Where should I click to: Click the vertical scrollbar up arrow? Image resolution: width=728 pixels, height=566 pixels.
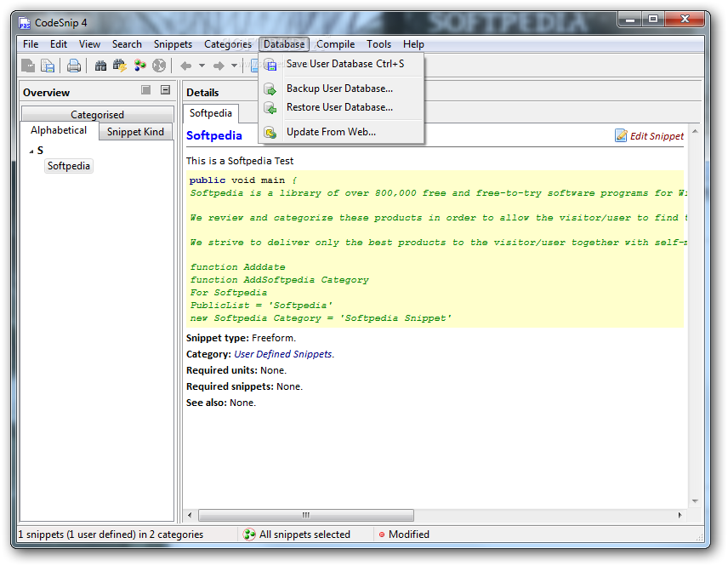(695, 132)
